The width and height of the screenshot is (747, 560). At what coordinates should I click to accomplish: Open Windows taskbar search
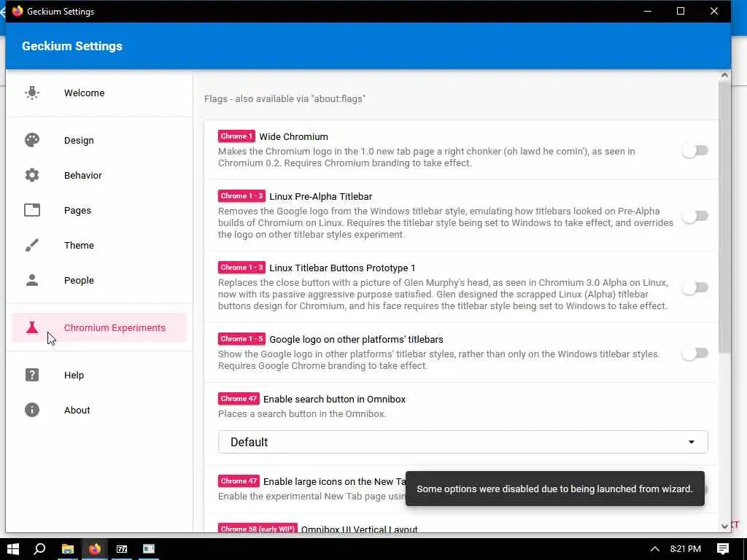tap(39, 549)
